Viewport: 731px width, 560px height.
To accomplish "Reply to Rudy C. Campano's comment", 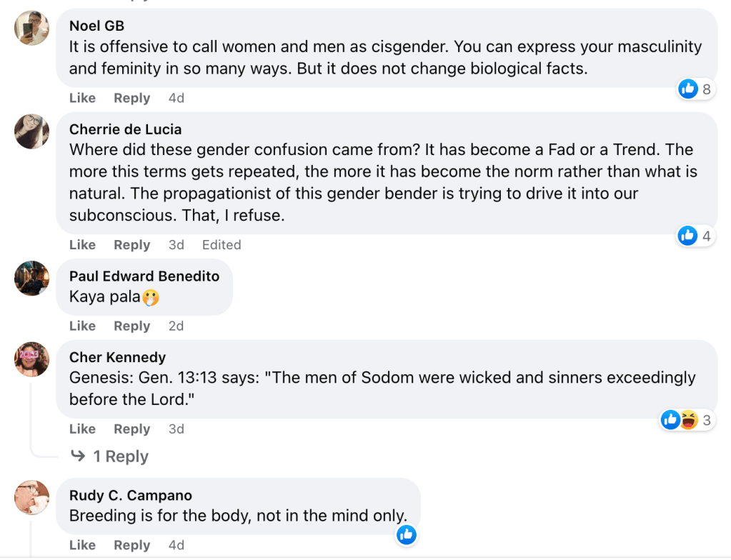I will (131, 546).
